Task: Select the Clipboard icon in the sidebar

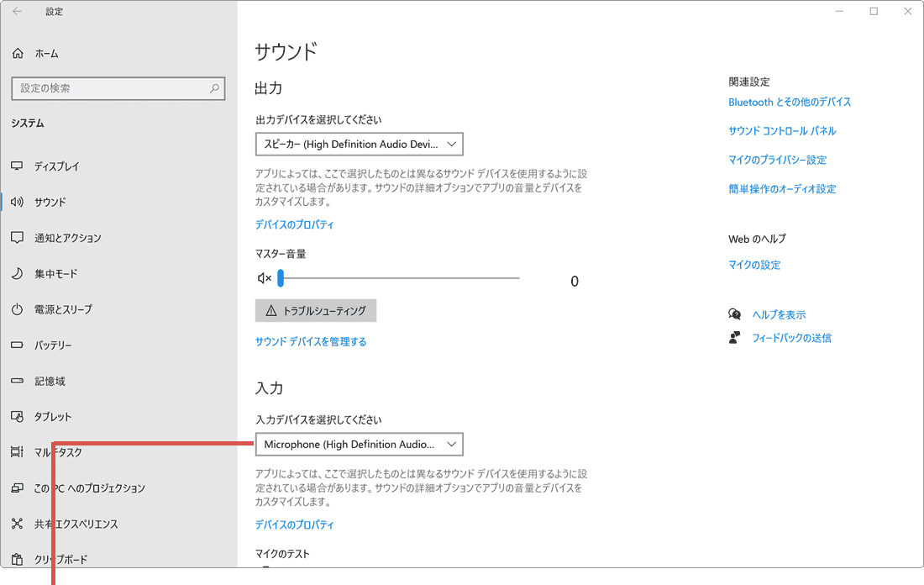Action: [17, 559]
